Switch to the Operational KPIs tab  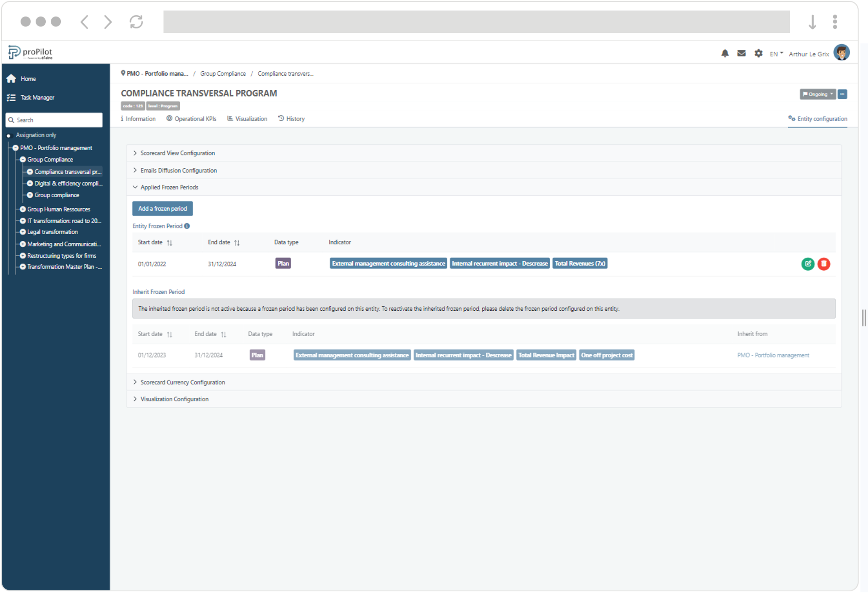[191, 119]
